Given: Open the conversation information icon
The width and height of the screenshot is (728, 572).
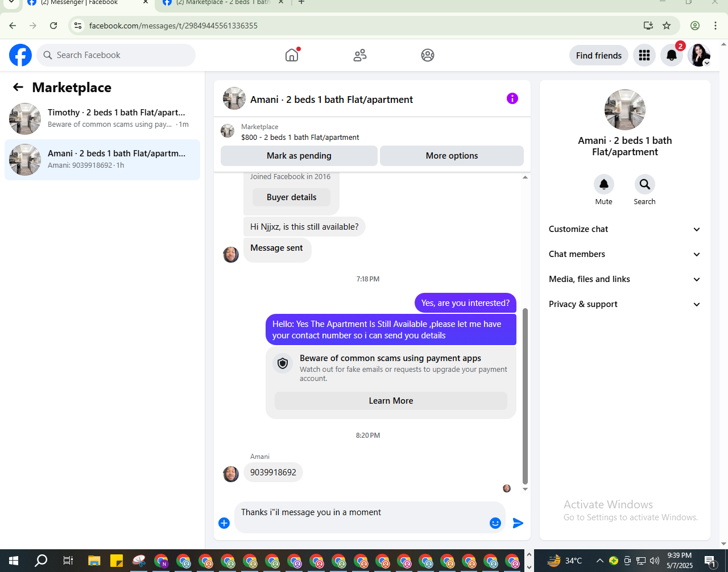Looking at the screenshot, I should tap(512, 98).
